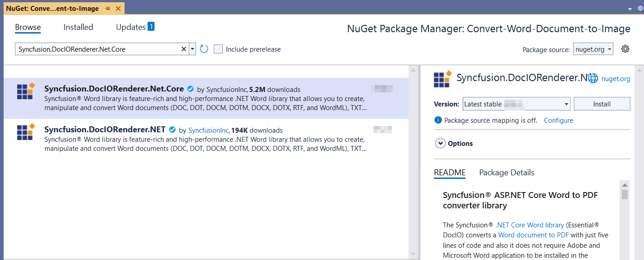644x260 pixels.
Task: Click the Install button
Action: [602, 104]
